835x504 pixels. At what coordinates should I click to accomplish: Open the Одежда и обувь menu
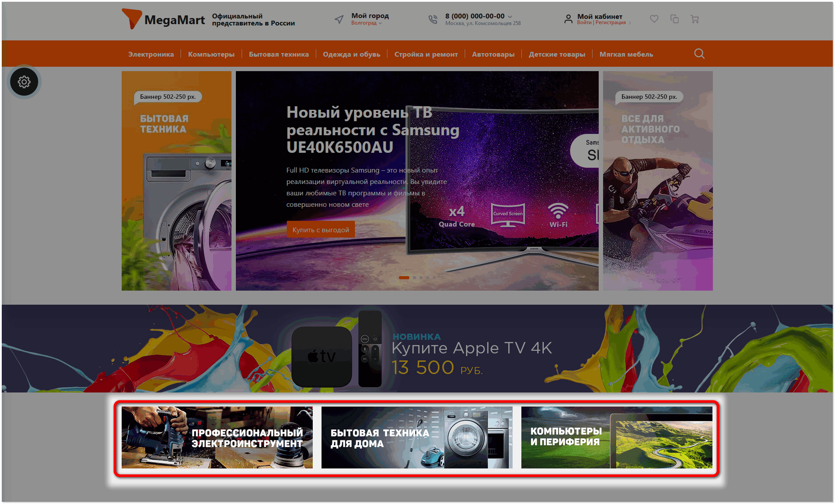351,54
